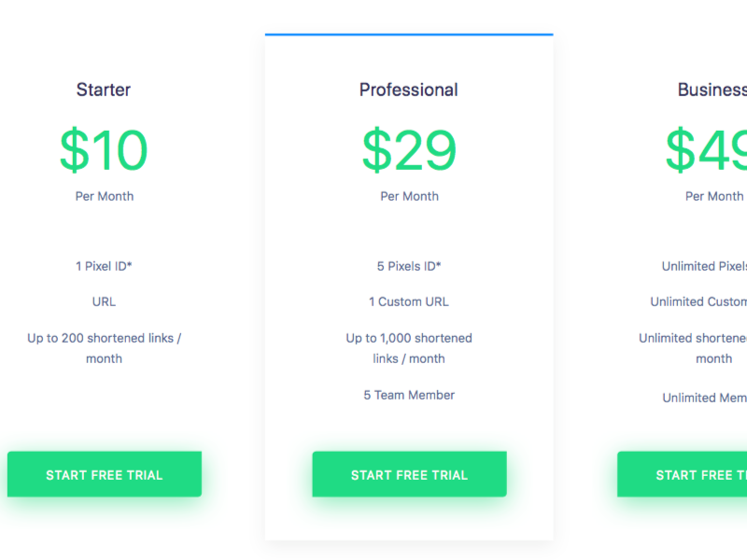Select the Business plan heading
This screenshot has width=747, height=560.
(712, 90)
